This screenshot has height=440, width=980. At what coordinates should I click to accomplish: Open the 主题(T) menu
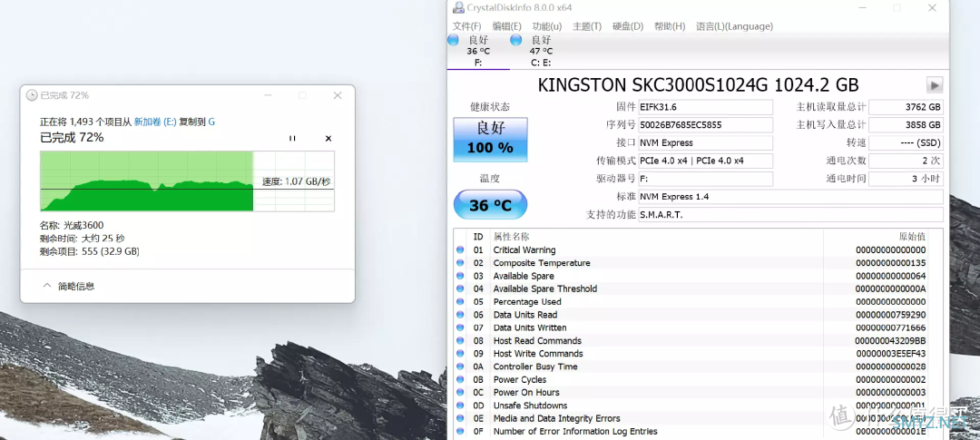click(x=587, y=26)
